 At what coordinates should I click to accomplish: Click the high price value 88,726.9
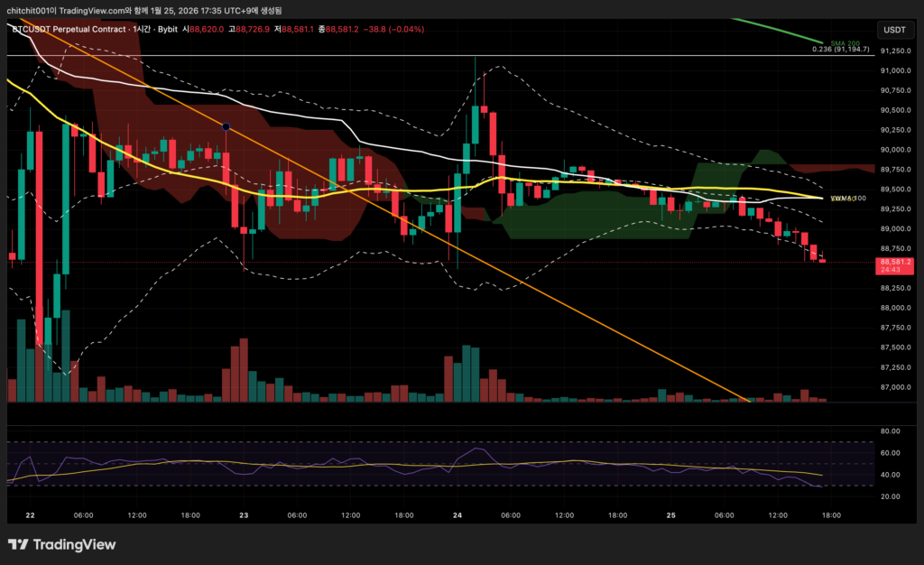(x=254, y=29)
